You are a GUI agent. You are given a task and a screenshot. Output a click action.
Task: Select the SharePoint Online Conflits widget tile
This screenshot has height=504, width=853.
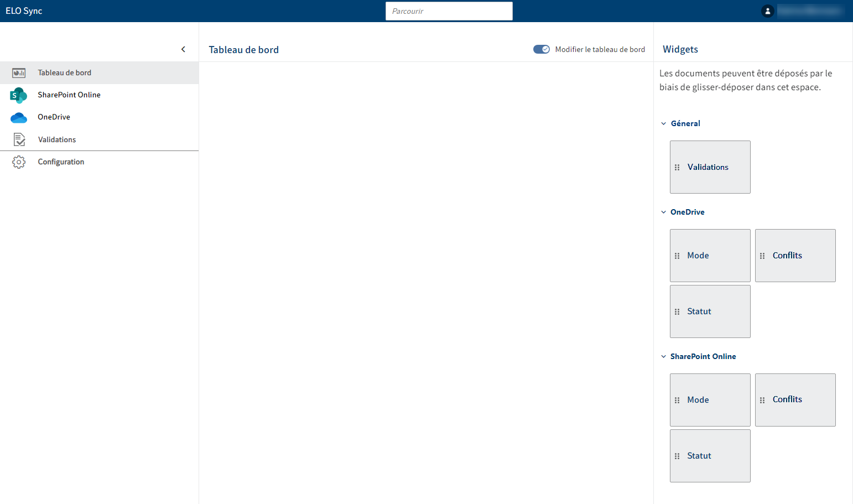pos(795,400)
